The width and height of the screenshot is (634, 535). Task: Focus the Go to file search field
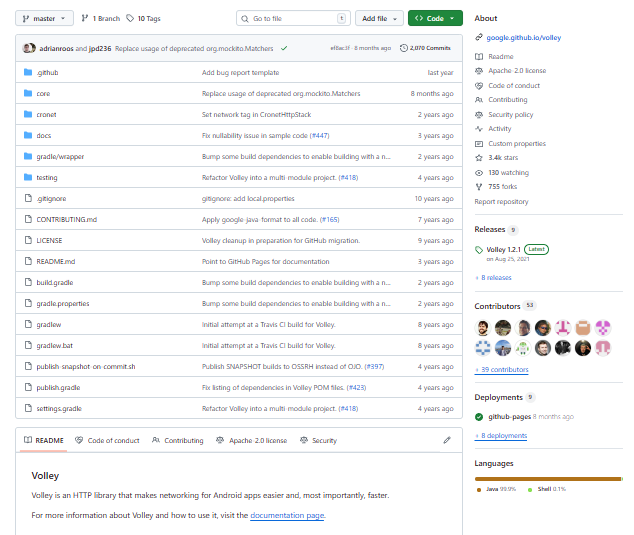point(293,18)
